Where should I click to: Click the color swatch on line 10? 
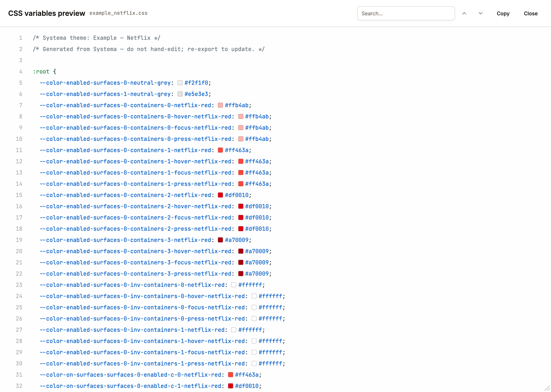click(241, 139)
